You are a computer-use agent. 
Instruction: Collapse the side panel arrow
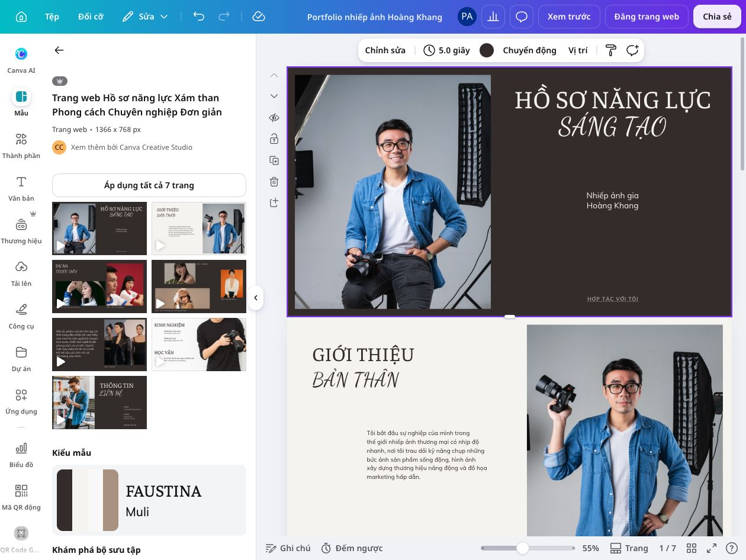coord(256,298)
